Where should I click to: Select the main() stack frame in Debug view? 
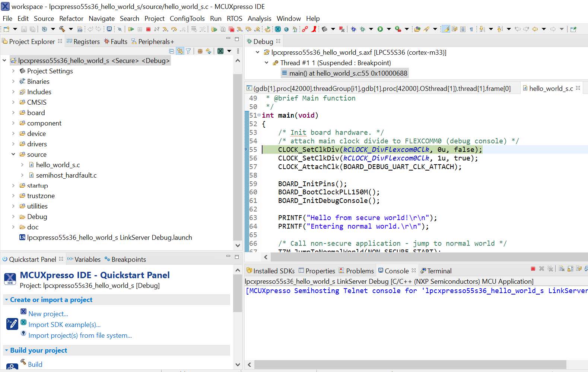coord(348,73)
